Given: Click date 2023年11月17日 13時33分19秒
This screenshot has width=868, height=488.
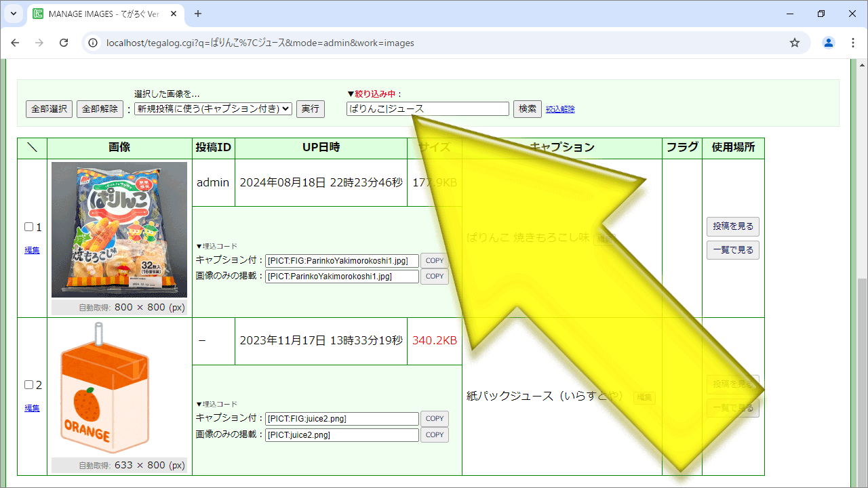Looking at the screenshot, I should (x=321, y=340).
